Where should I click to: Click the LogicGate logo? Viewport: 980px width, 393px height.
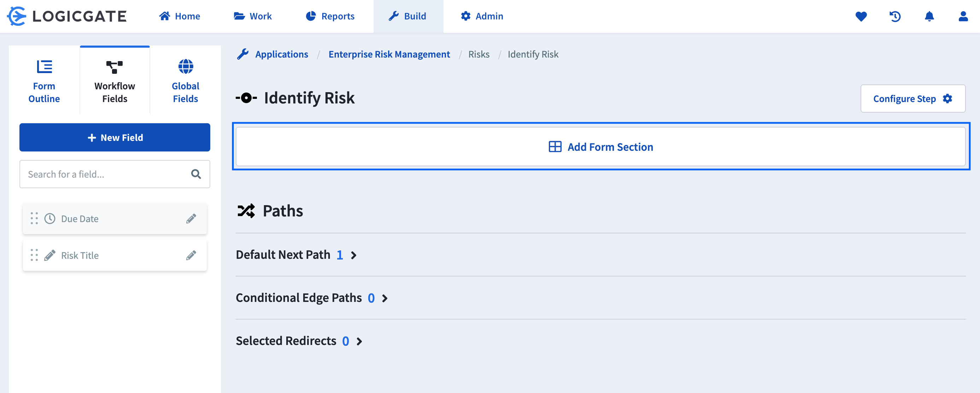coord(67,16)
